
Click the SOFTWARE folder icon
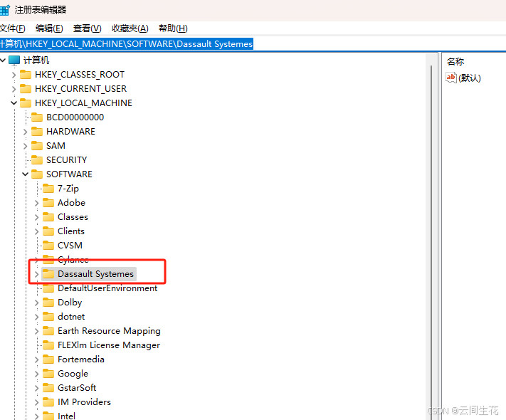coord(37,174)
